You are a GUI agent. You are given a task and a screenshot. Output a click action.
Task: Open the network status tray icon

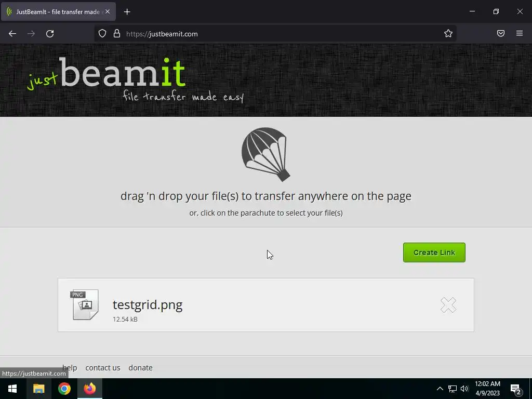453,389
